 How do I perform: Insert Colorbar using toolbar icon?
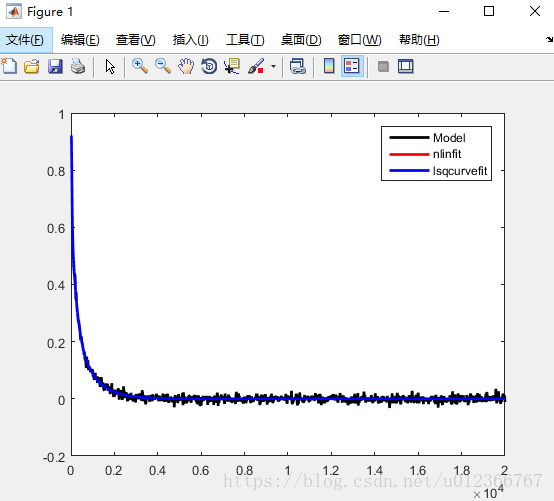[x=329, y=66]
